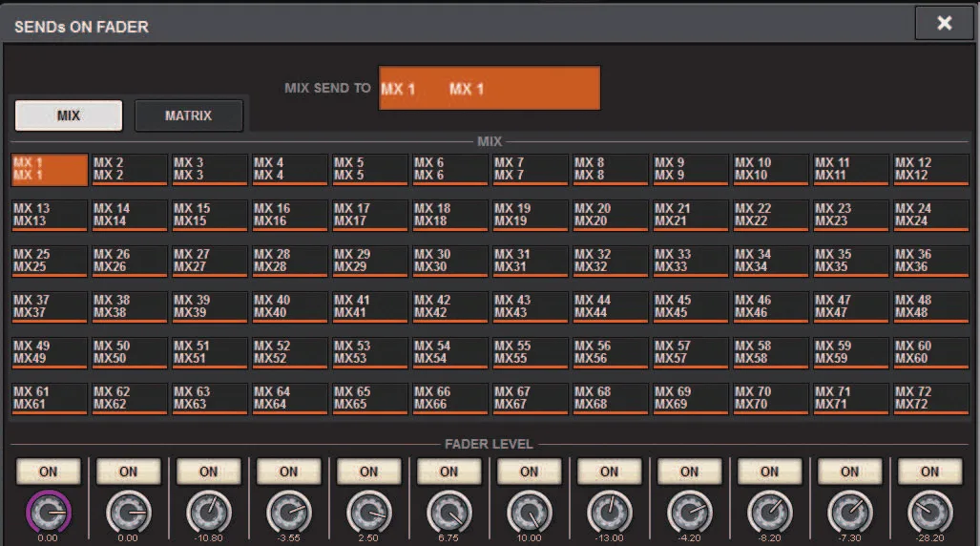Toggle the ON button above the 10.00 knob
The height and width of the screenshot is (546, 980).
530,472
